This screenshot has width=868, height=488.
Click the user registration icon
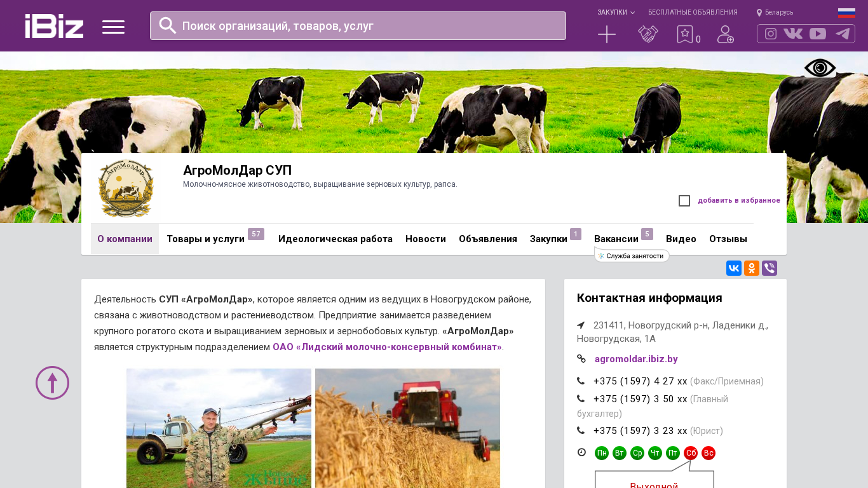[x=726, y=34]
